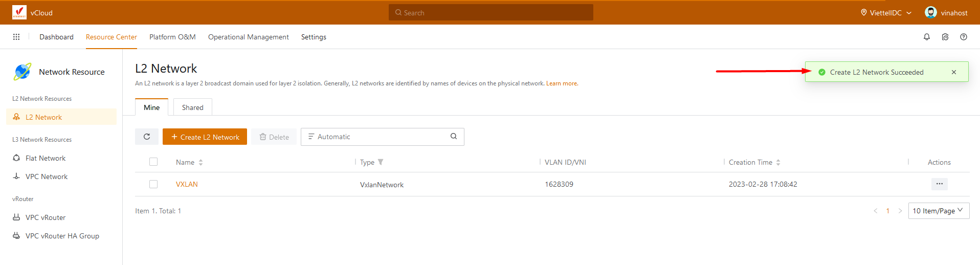Select all rows with header checkbox

coord(153,162)
